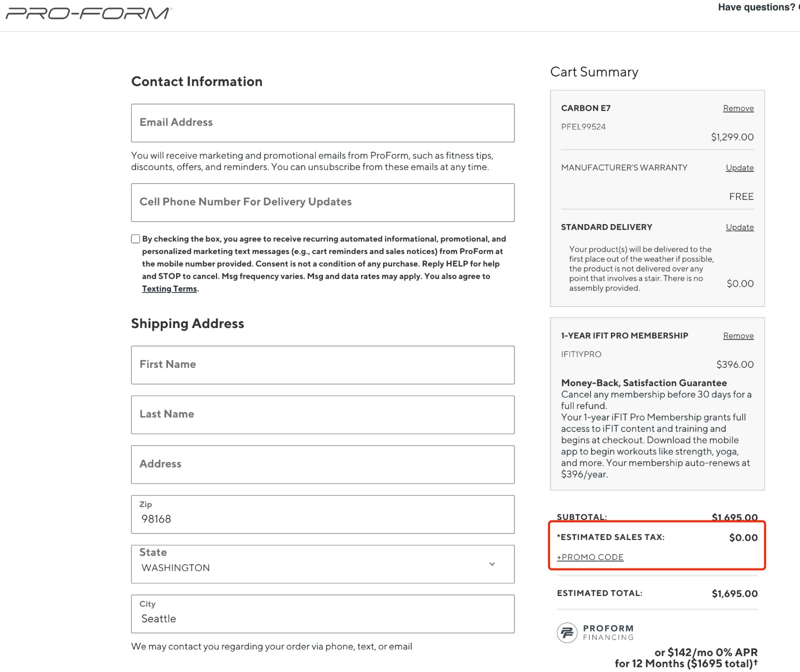Click the 0% APR financing offer text
This screenshot has height=672, width=800.
click(705, 657)
